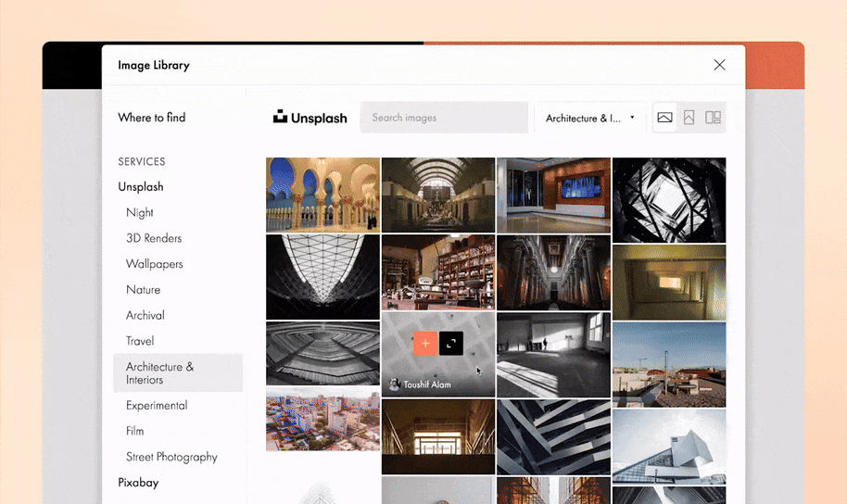Open the white angular building thumbnail

(x=669, y=447)
